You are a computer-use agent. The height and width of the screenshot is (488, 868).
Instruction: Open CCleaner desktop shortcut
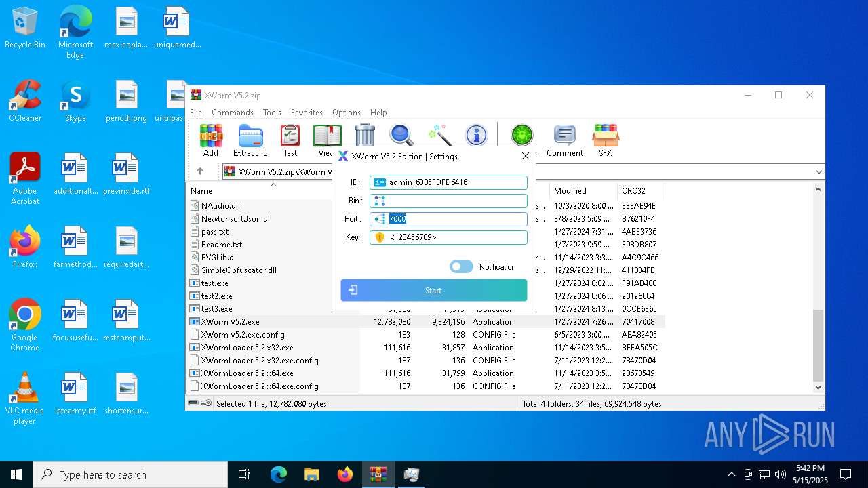point(25,101)
